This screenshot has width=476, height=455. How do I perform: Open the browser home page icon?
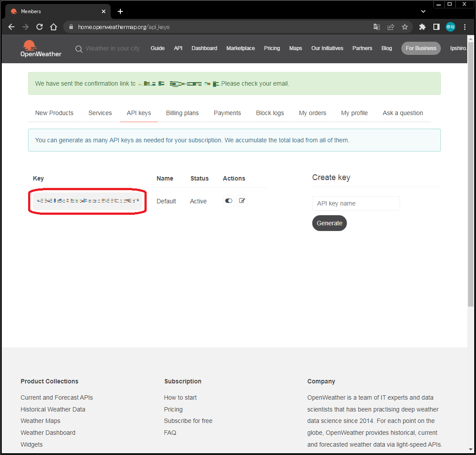coord(54,27)
